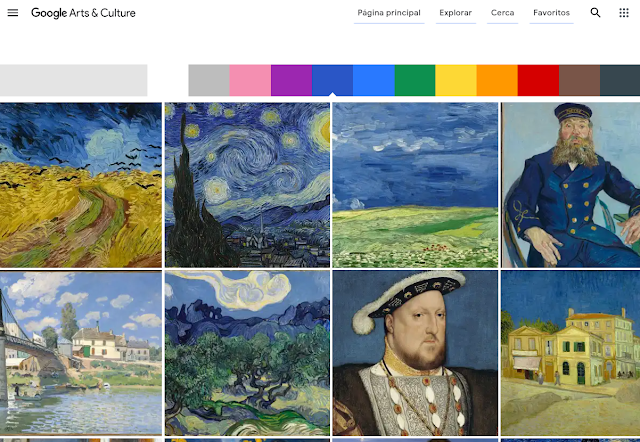
Task: Open the cloudy sky over green field painting
Action: pyautogui.click(x=416, y=185)
